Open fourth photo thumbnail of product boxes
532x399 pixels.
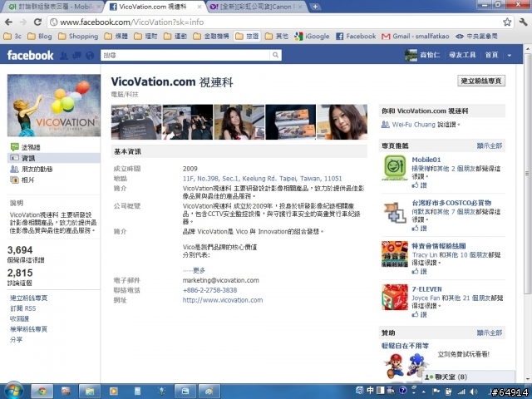coord(290,122)
